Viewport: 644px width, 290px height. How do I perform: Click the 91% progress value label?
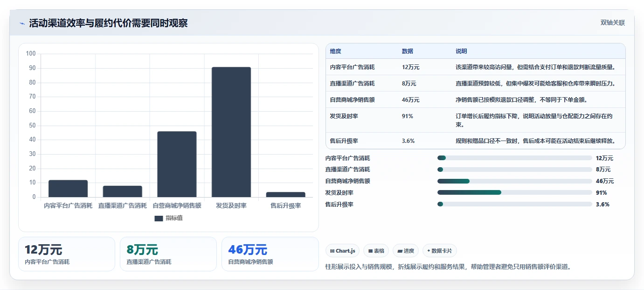[601, 192]
